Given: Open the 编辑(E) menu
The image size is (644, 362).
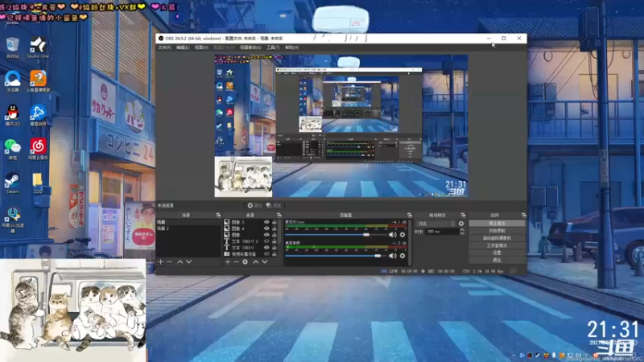Looking at the screenshot, I should point(183,47).
